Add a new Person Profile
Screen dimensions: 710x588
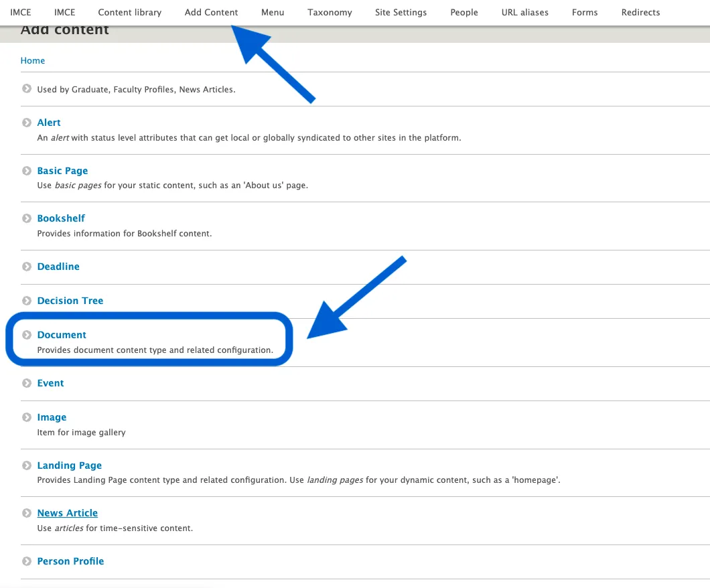70,561
